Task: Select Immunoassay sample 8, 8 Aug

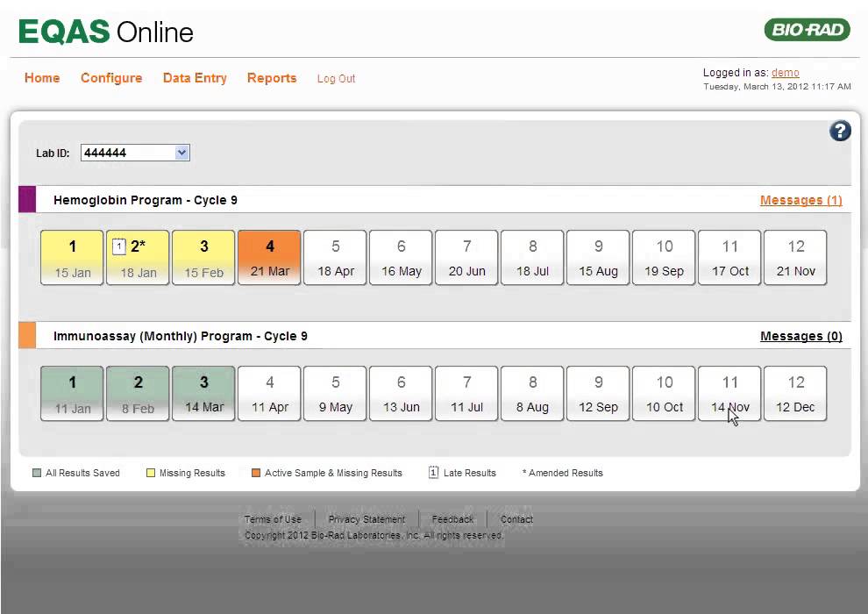Action: [532, 394]
